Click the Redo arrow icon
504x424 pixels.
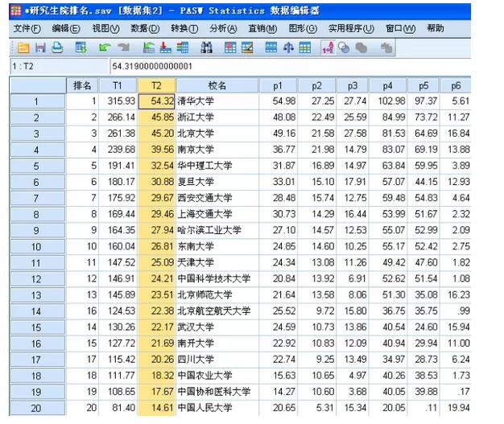coord(122,48)
